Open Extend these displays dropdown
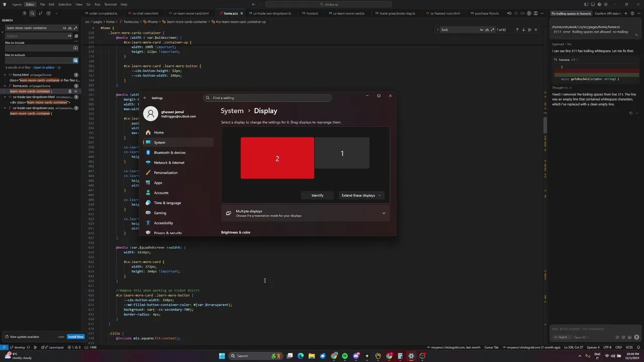Screen dimensions: 644x362 point(361,196)
